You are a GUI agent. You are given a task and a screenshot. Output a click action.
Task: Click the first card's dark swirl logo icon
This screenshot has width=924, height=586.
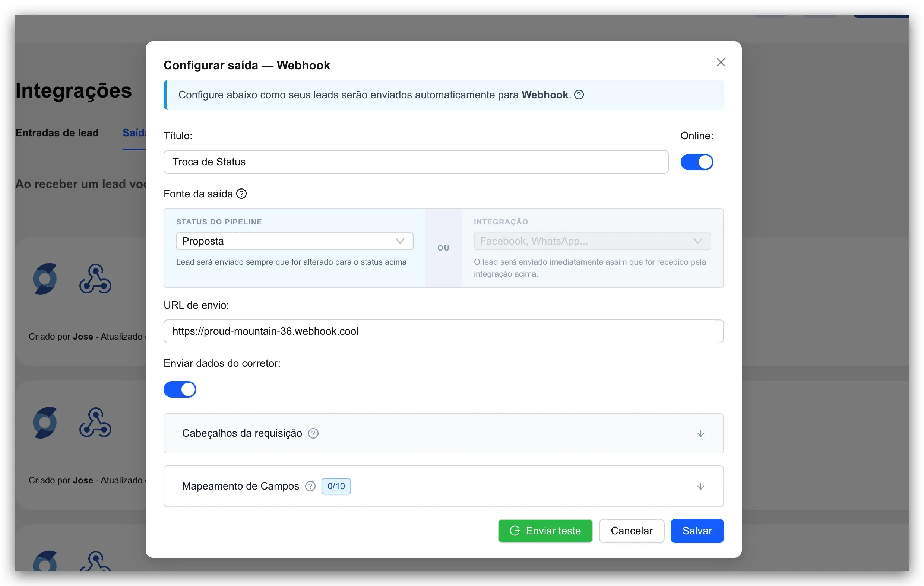(x=45, y=279)
